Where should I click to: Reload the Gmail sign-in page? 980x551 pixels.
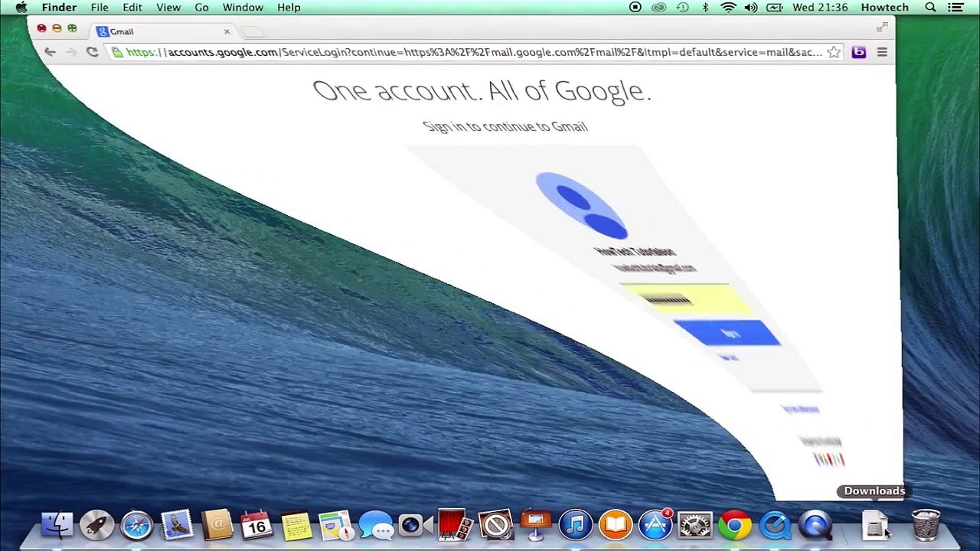point(92,52)
